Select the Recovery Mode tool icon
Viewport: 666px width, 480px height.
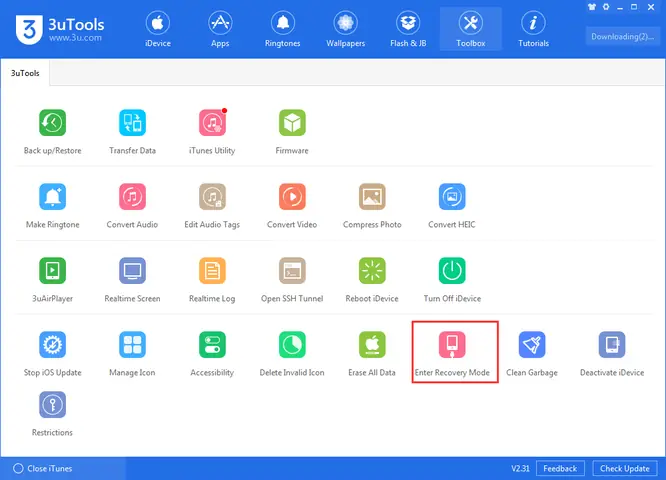click(452, 344)
